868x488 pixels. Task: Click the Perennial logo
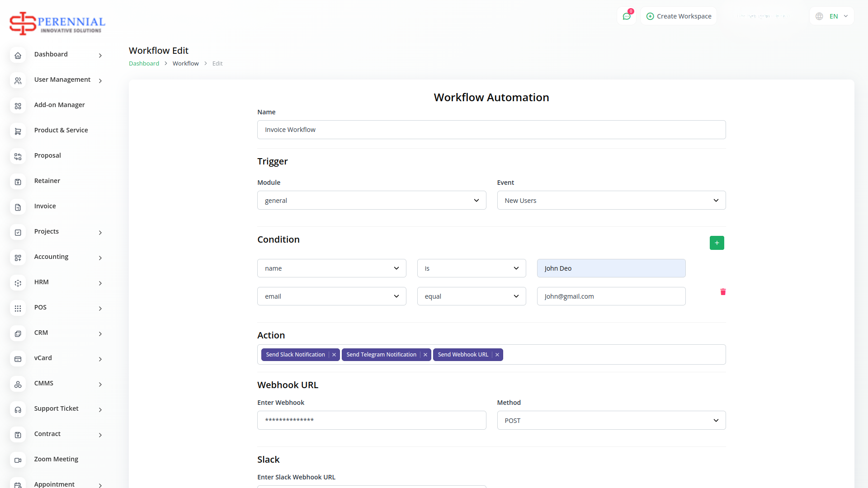tap(57, 23)
